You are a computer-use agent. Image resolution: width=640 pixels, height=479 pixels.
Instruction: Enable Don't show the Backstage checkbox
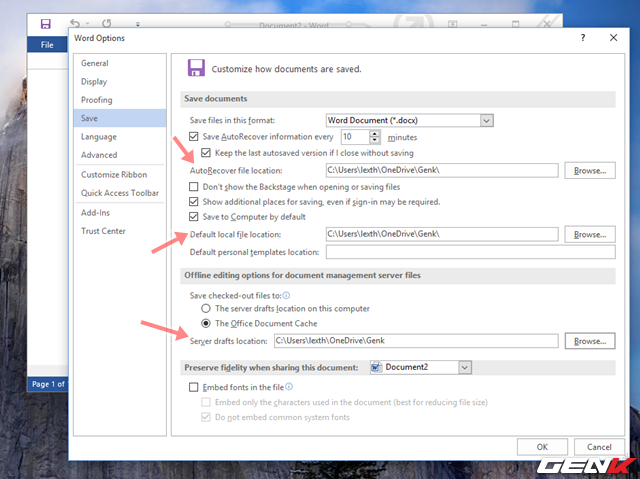pyautogui.click(x=194, y=187)
